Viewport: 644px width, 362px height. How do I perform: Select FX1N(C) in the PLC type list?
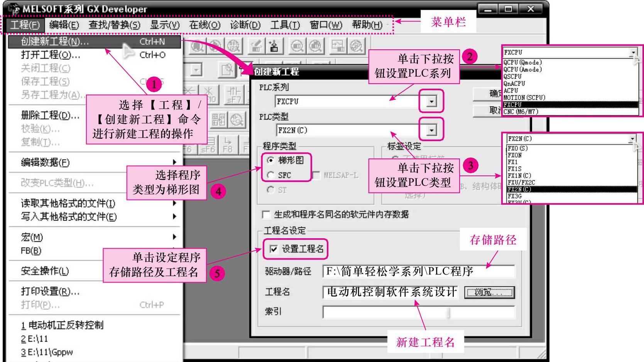(572, 175)
